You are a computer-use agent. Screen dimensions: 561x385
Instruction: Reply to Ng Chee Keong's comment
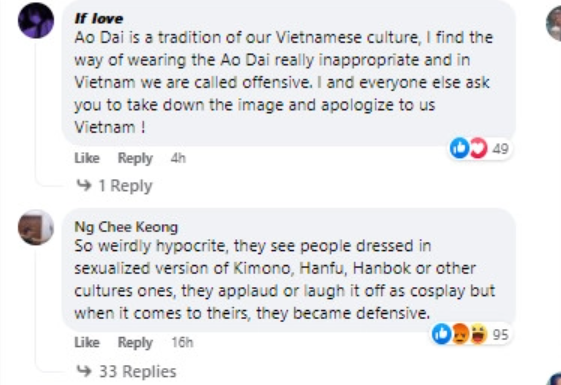135,343
